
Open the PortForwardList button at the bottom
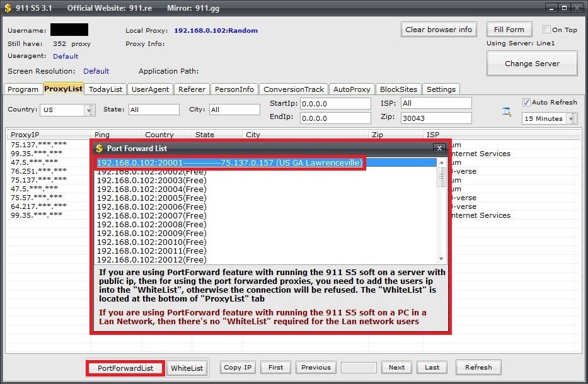tap(125, 368)
